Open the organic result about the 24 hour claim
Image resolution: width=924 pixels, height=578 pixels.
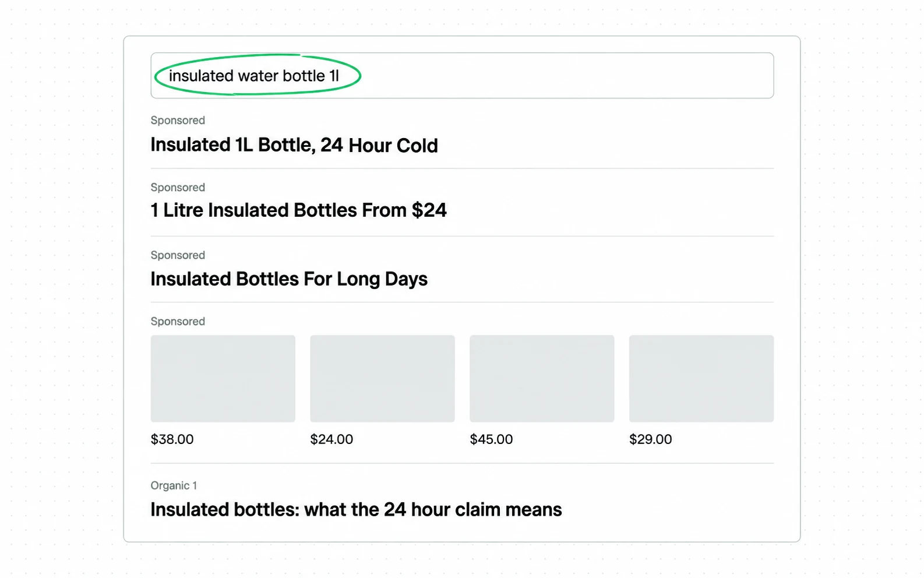click(x=356, y=510)
